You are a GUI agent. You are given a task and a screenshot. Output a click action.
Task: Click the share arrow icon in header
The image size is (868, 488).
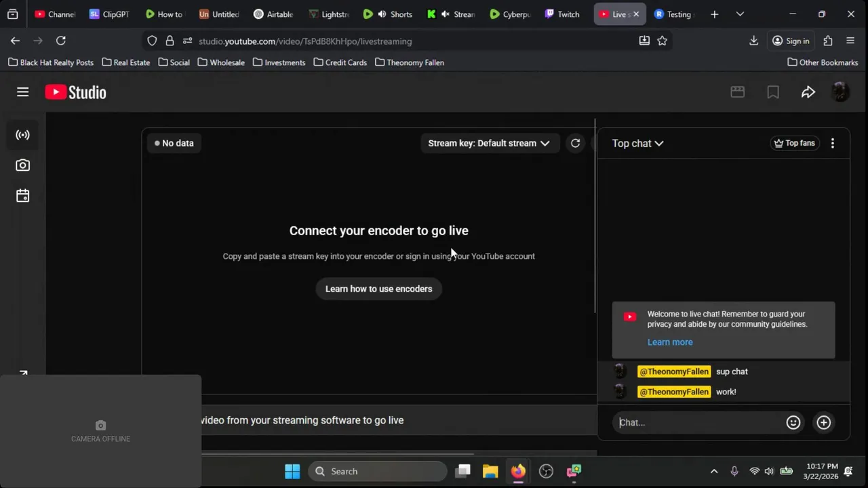(x=808, y=92)
